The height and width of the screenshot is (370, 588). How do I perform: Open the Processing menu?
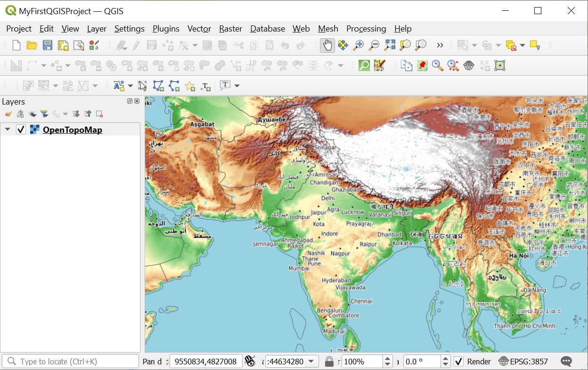point(366,29)
